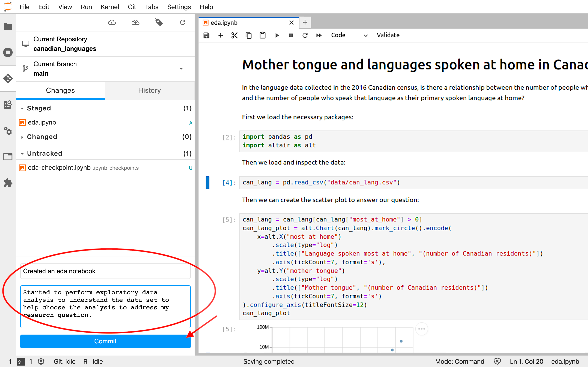Click the commit summary input field
Screen dimensions: 588x367
tap(105, 271)
